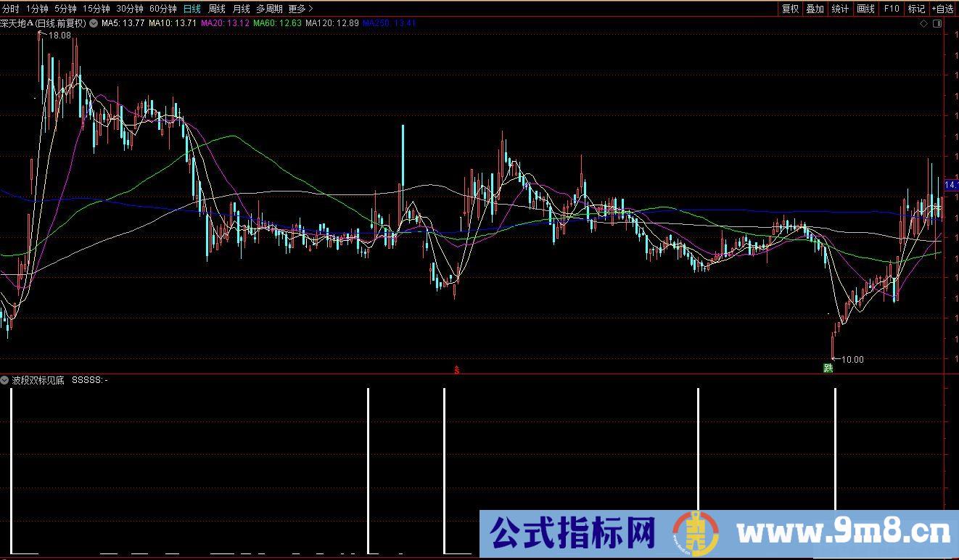Click the 复权 adjustment button
The width and height of the screenshot is (959, 560).
(790, 9)
